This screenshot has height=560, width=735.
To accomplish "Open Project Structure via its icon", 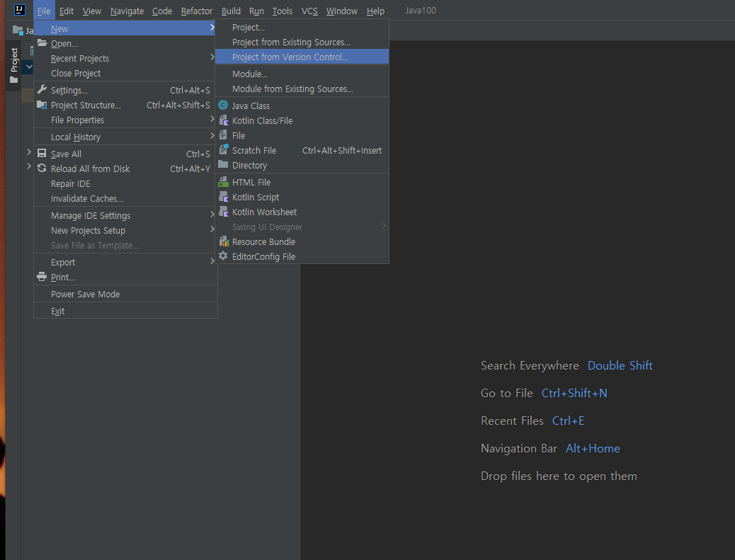I will [41, 105].
